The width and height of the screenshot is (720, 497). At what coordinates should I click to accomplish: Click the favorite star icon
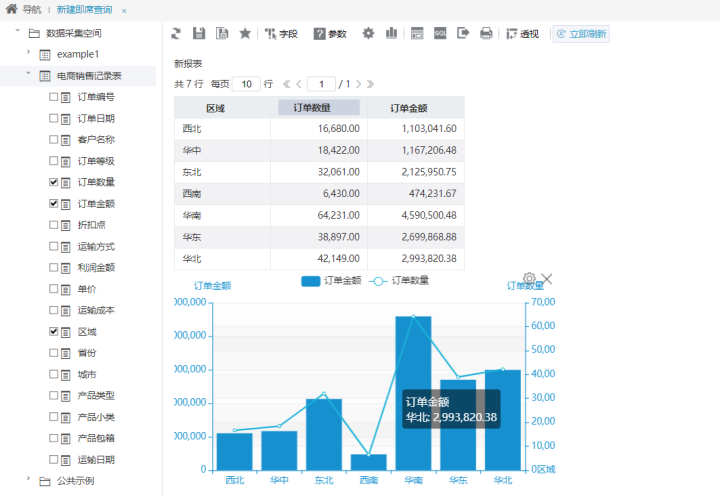click(x=245, y=34)
